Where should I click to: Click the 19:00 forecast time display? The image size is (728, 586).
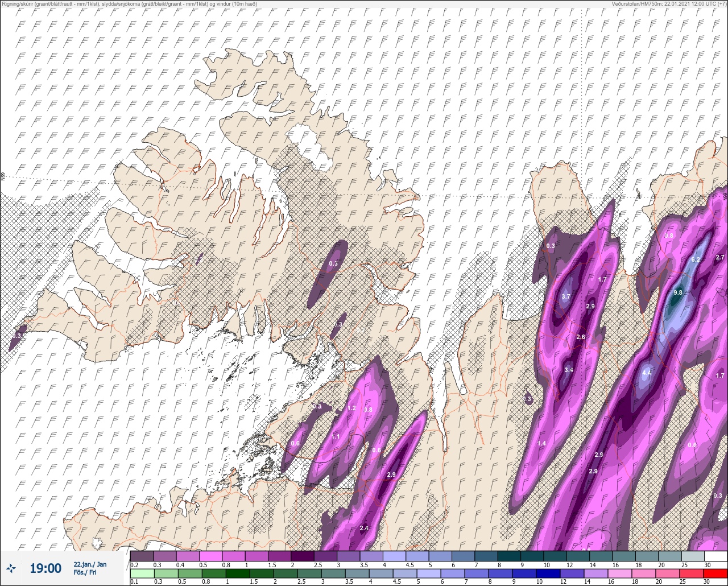45,568
